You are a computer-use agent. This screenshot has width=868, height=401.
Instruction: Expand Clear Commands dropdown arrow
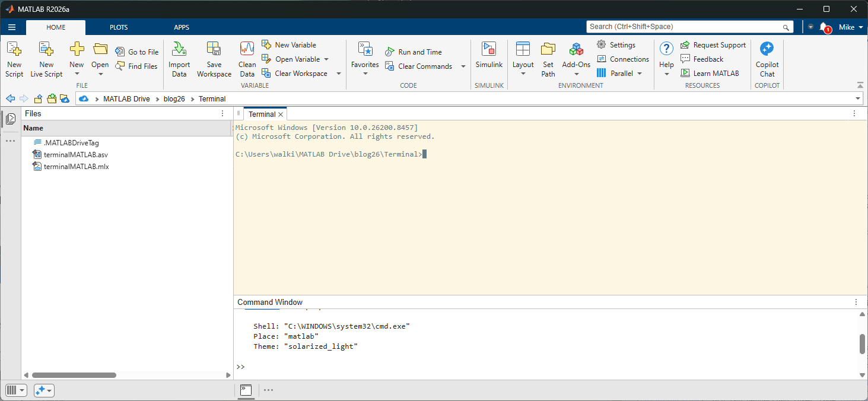point(463,66)
